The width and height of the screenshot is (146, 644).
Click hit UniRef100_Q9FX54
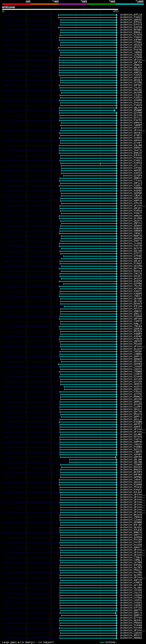pyautogui.click(x=131, y=63)
